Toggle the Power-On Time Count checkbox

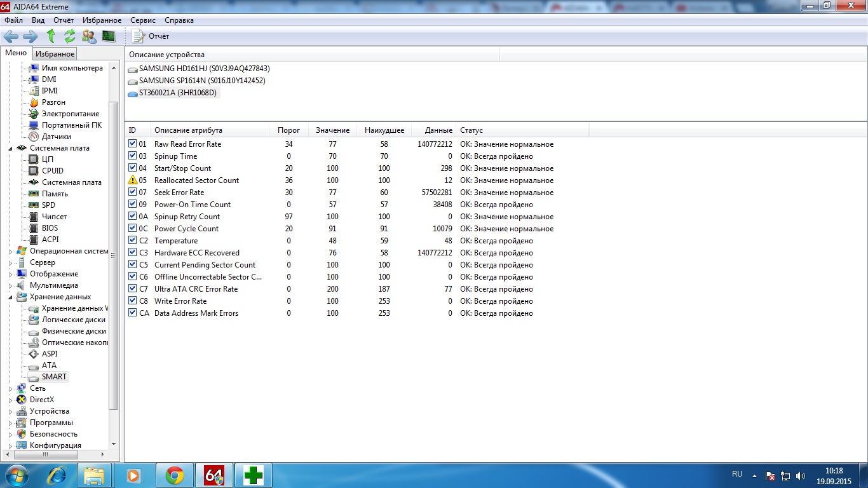tap(132, 205)
